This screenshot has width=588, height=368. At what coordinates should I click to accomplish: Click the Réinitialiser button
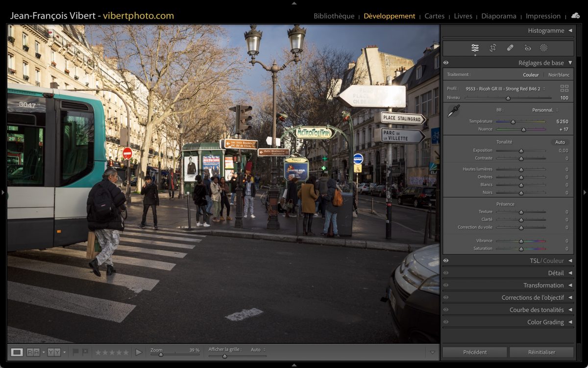[541, 352]
